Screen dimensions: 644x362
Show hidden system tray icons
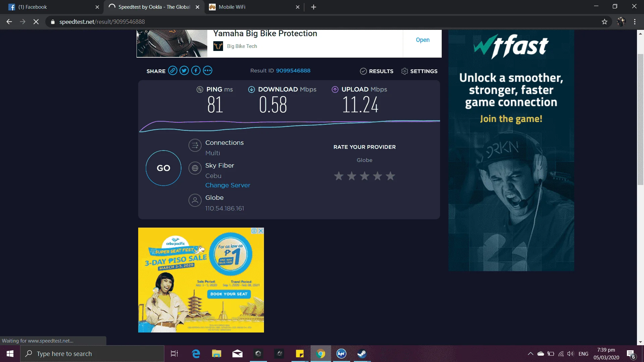tap(530, 354)
